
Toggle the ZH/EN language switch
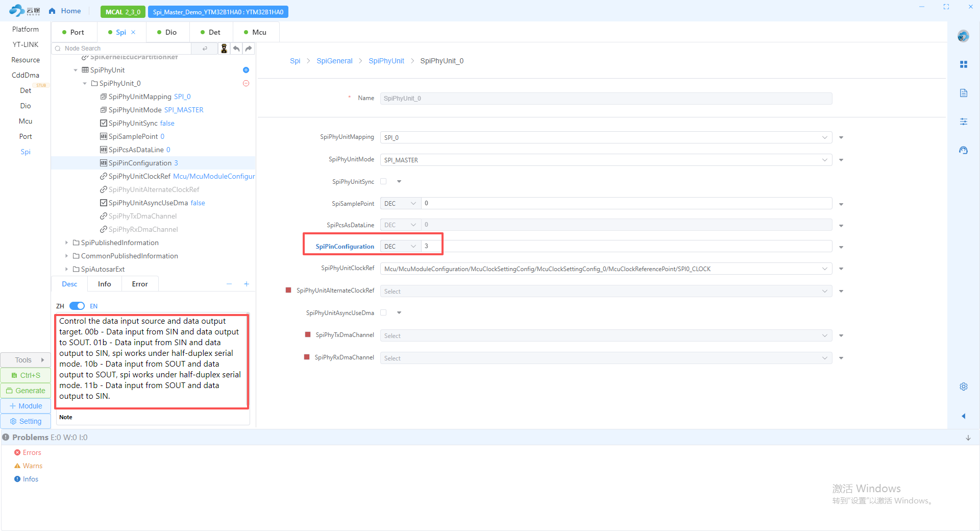[77, 306]
